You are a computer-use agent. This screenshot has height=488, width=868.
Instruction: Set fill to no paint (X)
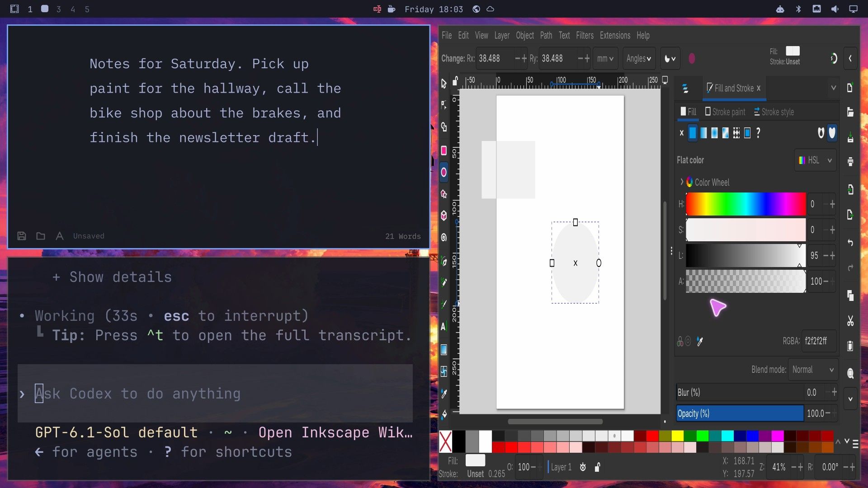pyautogui.click(x=682, y=133)
